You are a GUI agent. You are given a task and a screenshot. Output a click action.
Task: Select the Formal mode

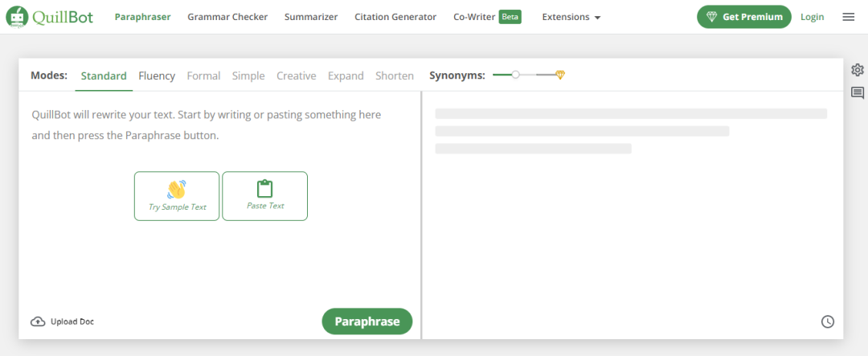203,76
